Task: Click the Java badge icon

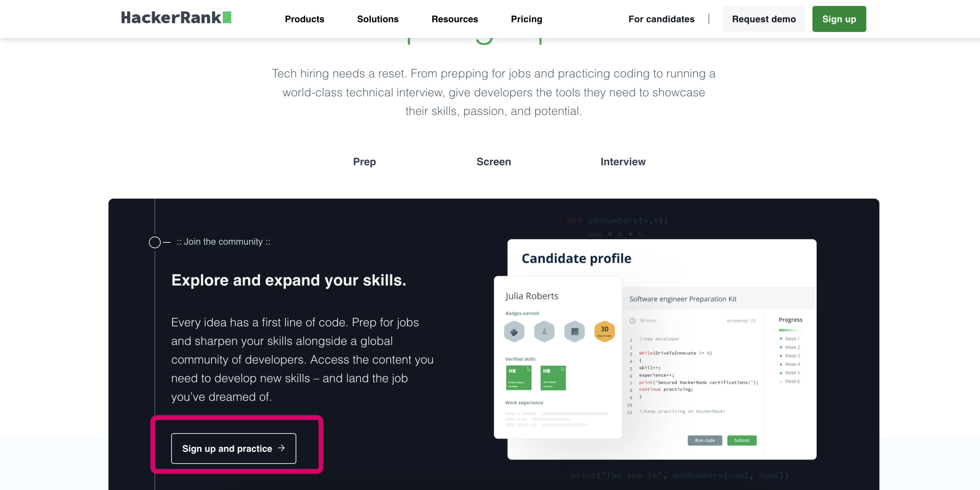Action: pos(544,331)
